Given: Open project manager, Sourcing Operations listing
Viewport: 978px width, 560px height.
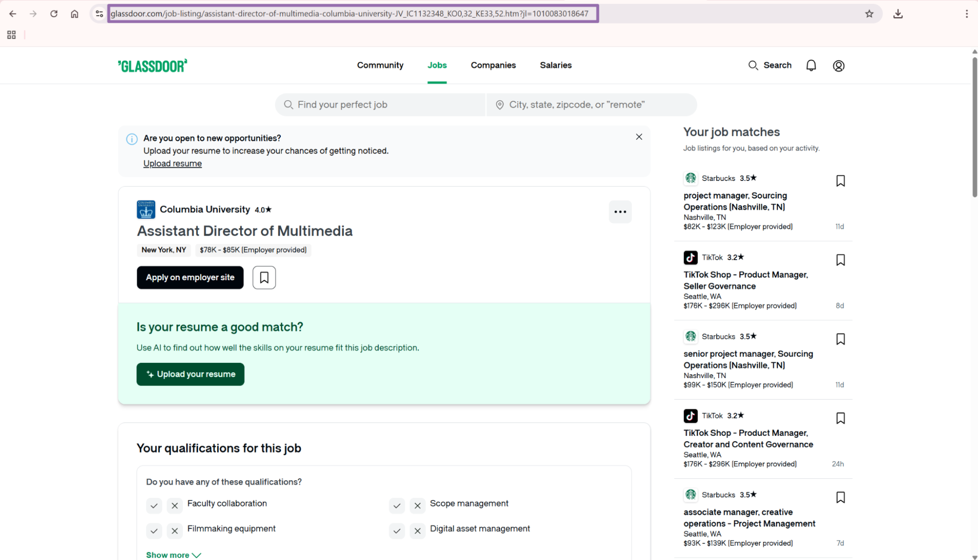Looking at the screenshot, I should [735, 201].
